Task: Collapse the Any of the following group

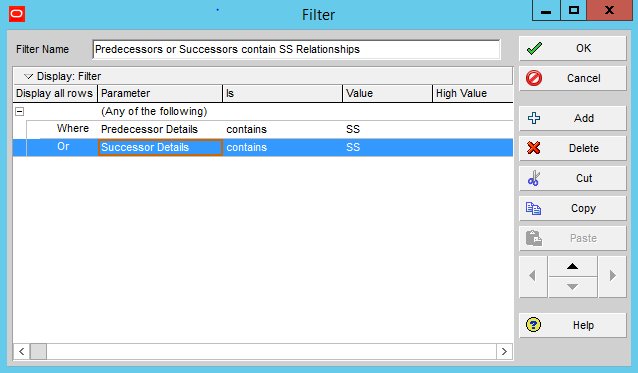Action: point(20,111)
